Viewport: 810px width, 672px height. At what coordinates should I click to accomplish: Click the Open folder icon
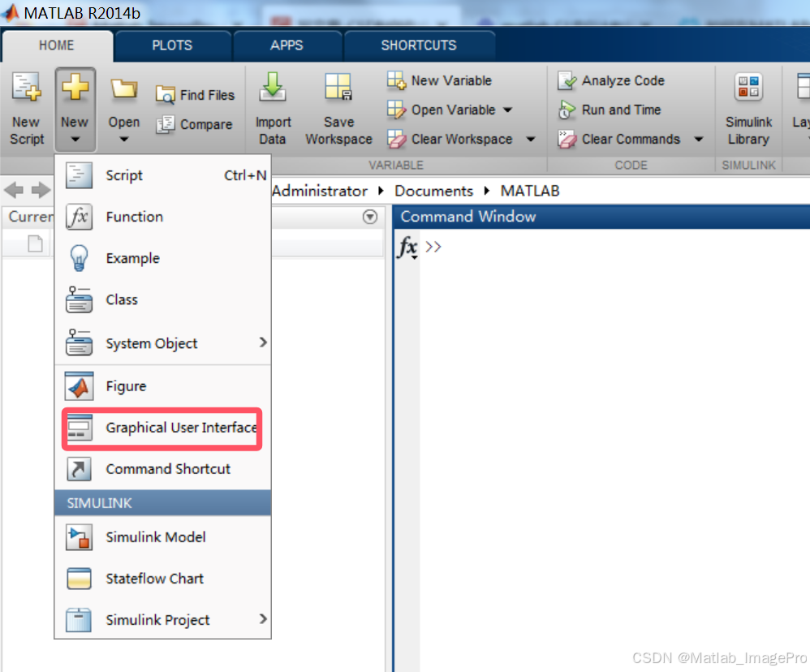click(124, 90)
